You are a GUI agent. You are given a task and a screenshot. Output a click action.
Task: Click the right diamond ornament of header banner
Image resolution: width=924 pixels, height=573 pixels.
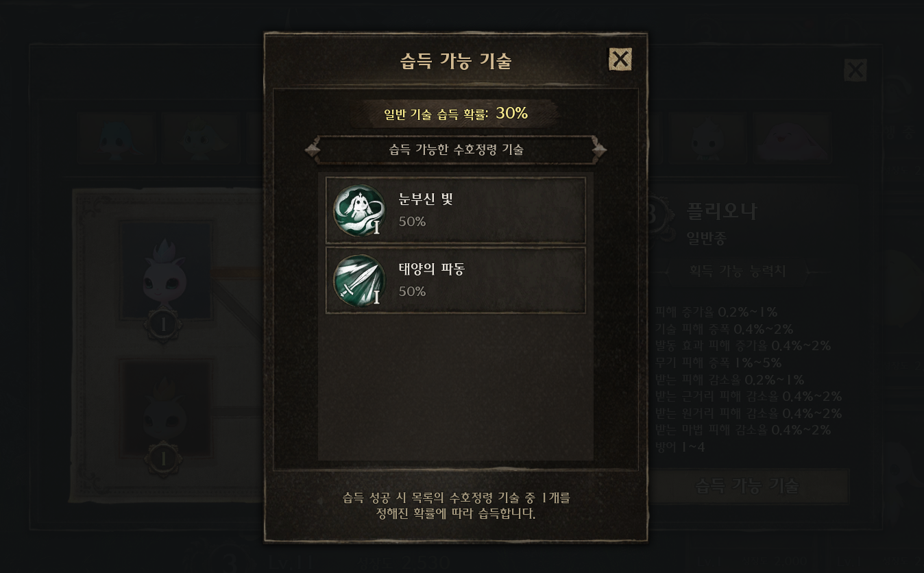tap(599, 149)
